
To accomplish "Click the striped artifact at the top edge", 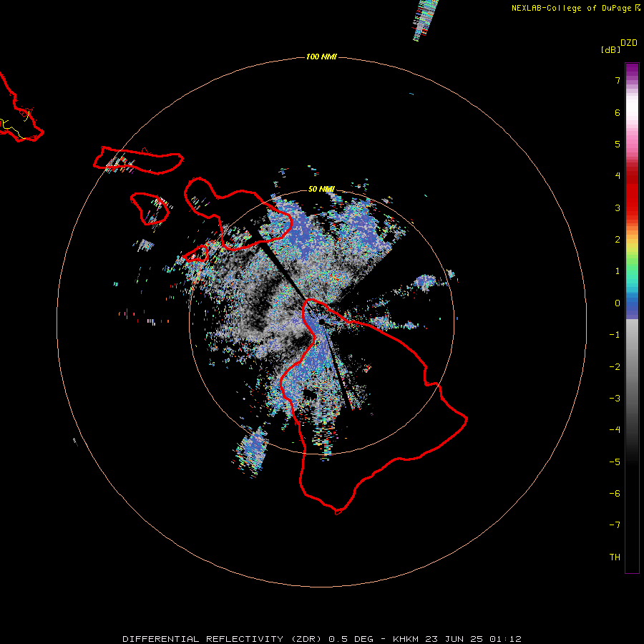I will tap(424, 21).
